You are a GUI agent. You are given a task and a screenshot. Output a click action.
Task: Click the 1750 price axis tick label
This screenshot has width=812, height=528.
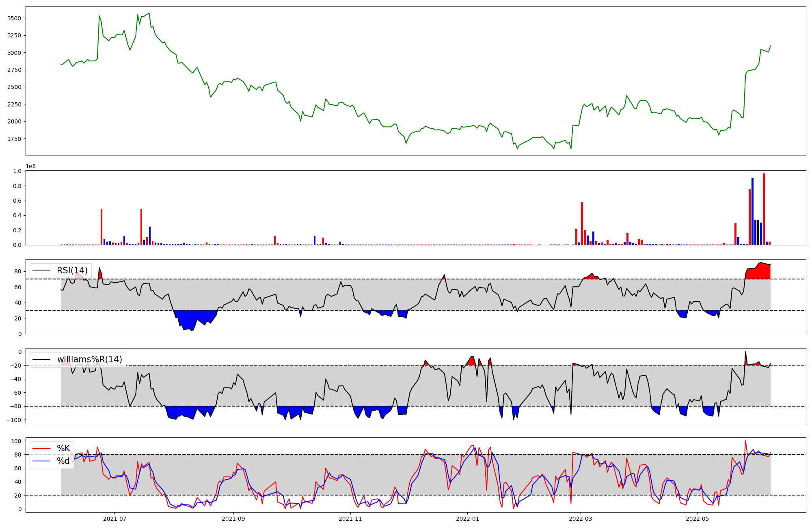coord(14,139)
